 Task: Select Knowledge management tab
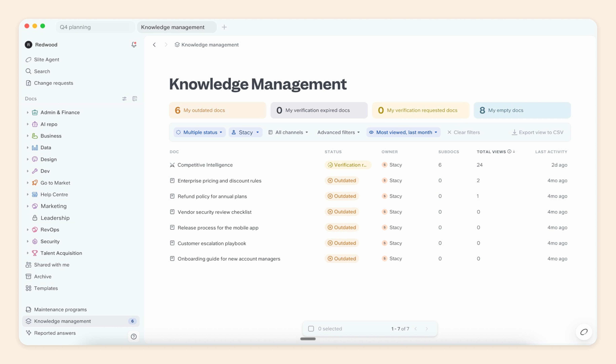pos(177,27)
